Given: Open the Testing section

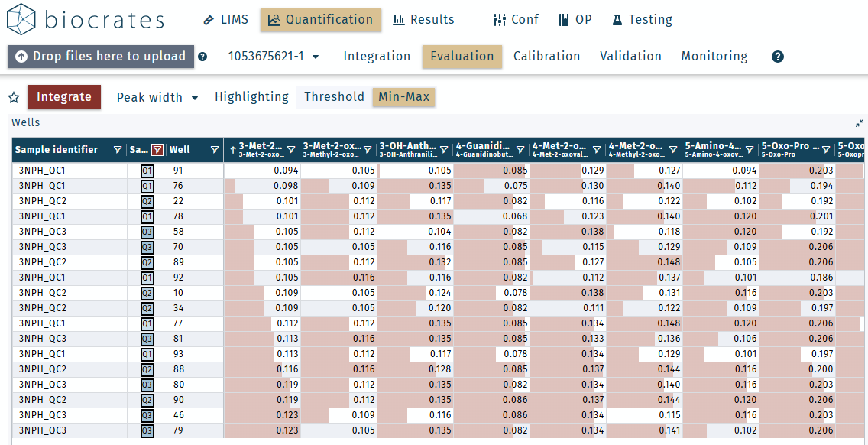Looking at the screenshot, I should (642, 20).
